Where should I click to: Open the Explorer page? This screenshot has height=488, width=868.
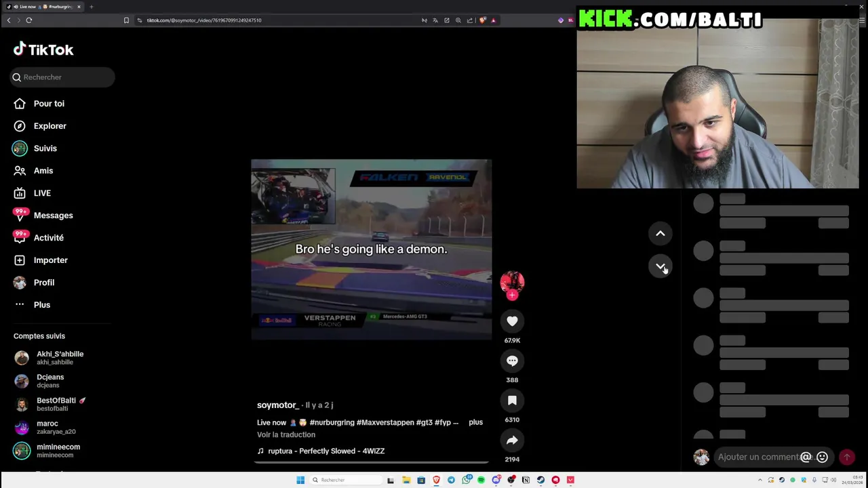41,126
